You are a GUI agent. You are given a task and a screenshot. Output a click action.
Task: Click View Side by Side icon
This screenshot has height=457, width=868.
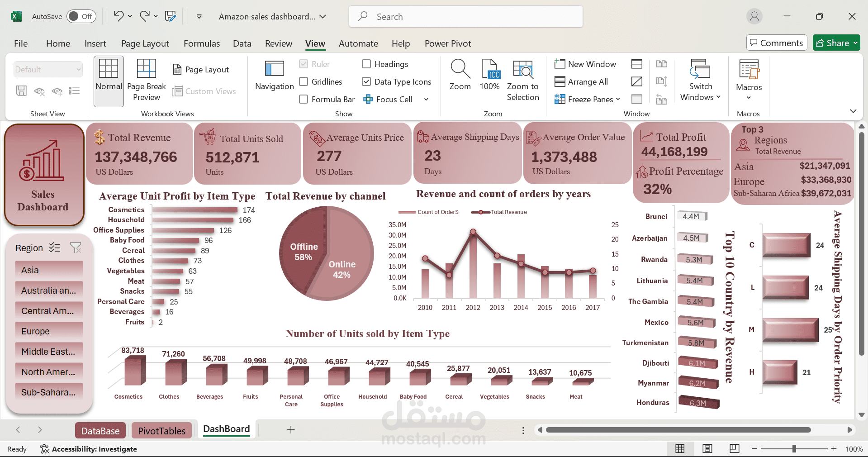click(662, 64)
